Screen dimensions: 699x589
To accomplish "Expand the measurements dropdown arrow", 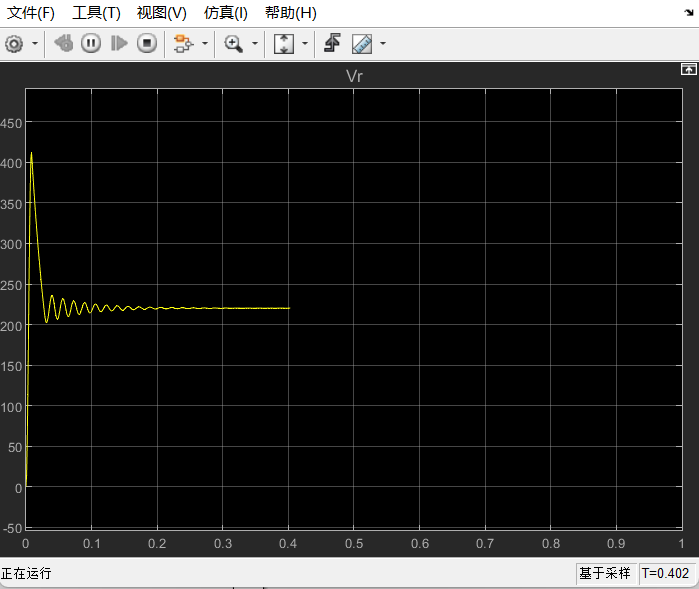I will click(x=382, y=44).
